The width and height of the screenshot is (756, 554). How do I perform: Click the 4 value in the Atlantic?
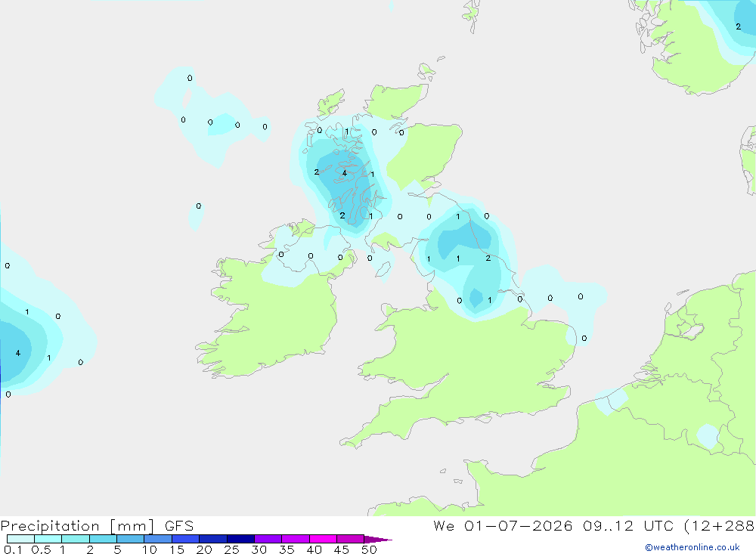pos(18,353)
